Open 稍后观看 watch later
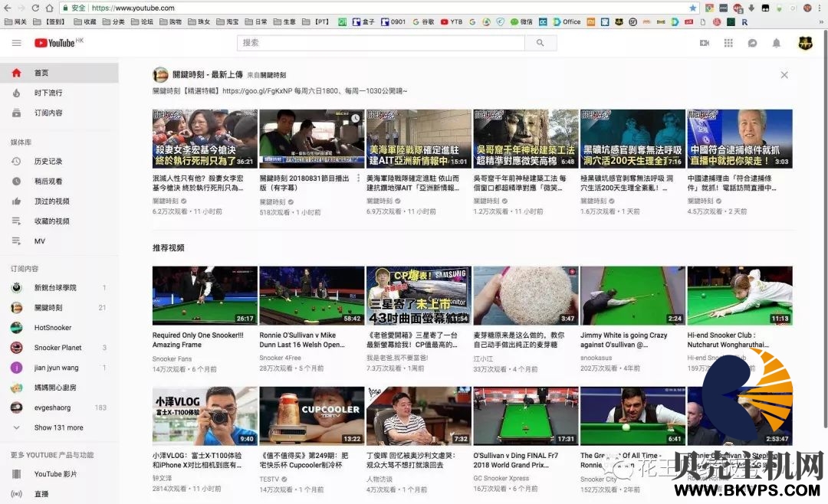 point(59,182)
